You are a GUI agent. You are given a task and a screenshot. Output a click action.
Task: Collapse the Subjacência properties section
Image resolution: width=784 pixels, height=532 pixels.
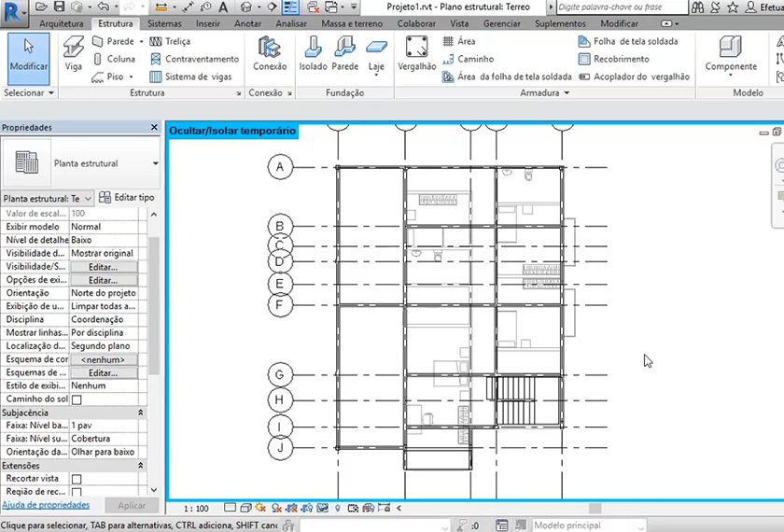pos(140,412)
